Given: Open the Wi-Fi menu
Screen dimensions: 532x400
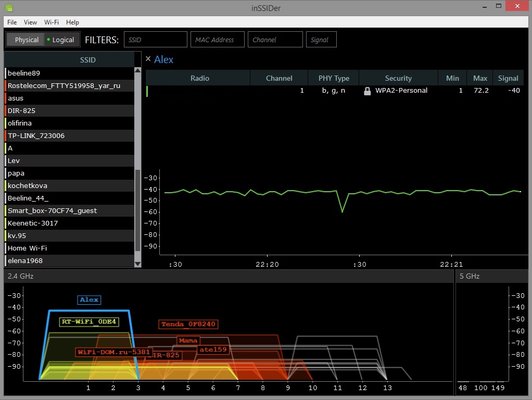Looking at the screenshot, I should coord(52,22).
